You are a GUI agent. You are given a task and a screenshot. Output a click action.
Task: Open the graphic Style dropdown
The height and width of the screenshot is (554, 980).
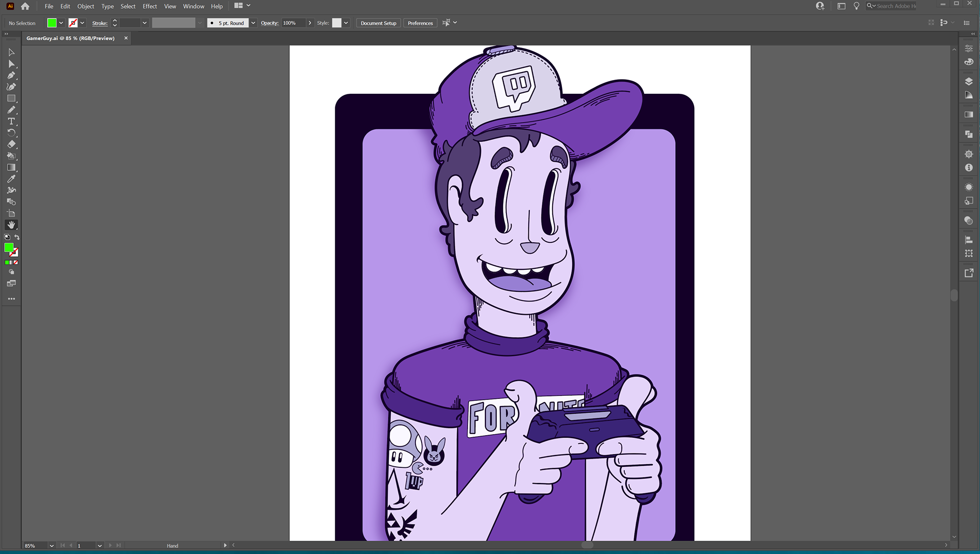(346, 23)
